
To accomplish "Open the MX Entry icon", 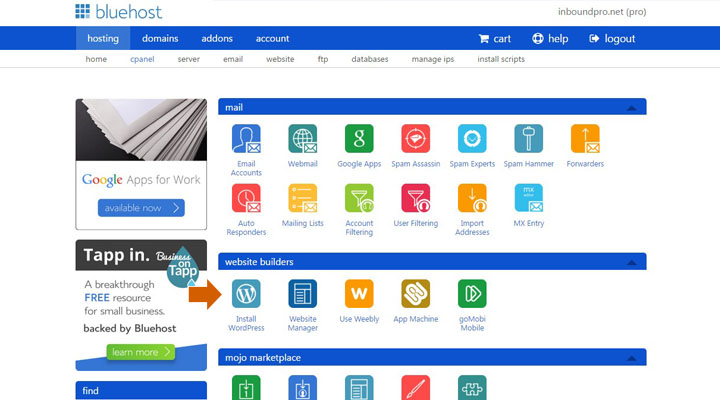I will point(529,198).
